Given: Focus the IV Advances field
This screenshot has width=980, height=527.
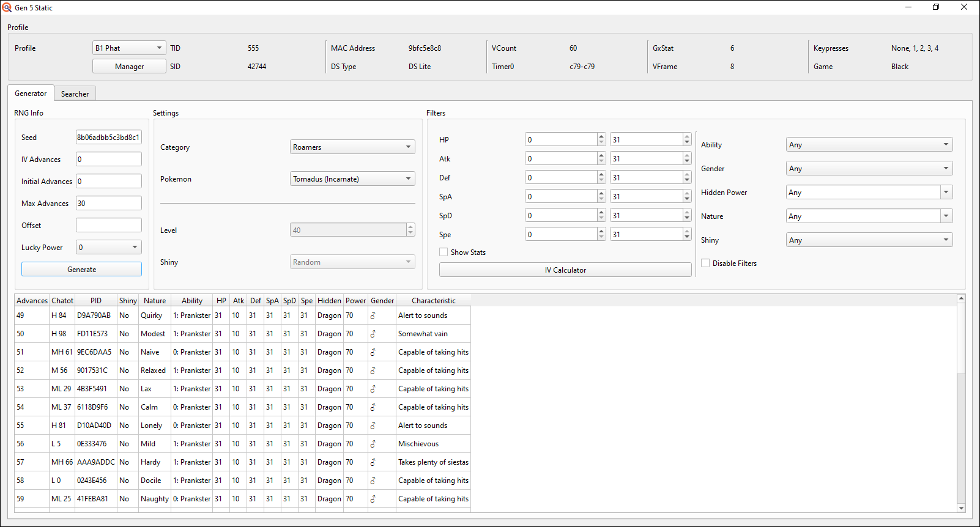Looking at the screenshot, I should [x=109, y=159].
